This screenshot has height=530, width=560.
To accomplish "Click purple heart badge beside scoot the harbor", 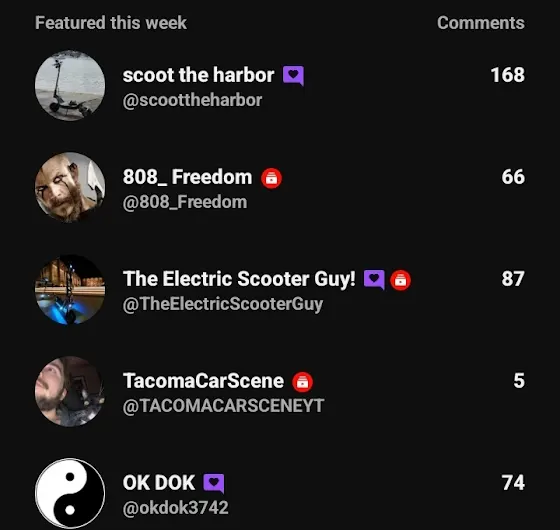I will pos(293,76).
